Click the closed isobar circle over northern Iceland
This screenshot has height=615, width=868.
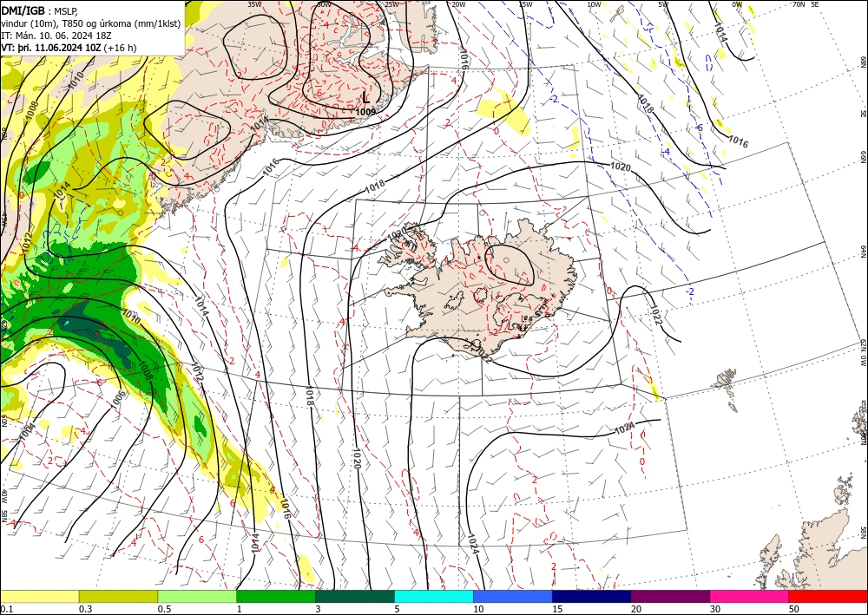(510, 265)
